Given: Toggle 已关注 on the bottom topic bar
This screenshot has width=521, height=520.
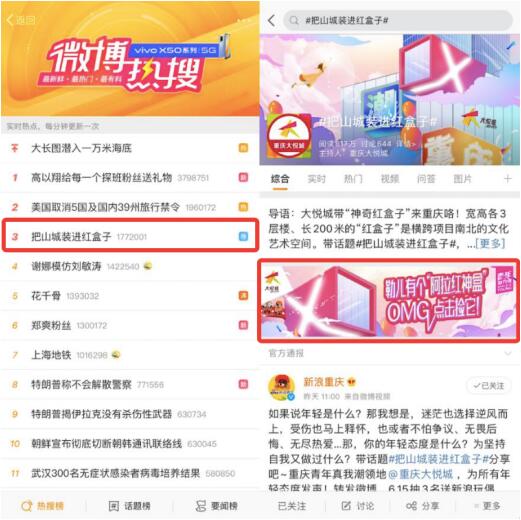Looking at the screenshot, I should (x=292, y=506).
